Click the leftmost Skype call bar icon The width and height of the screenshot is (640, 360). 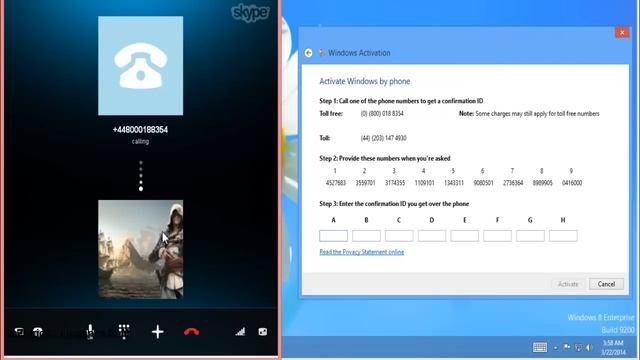click(x=19, y=331)
